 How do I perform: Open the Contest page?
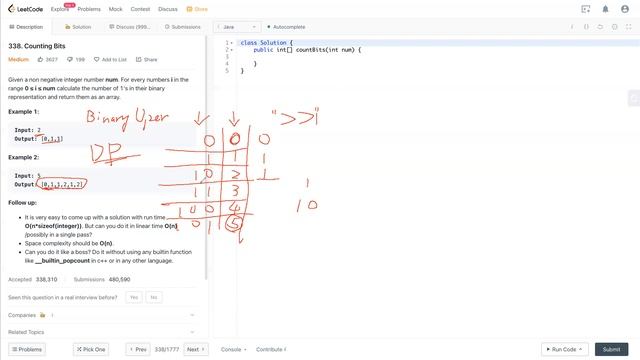click(140, 9)
